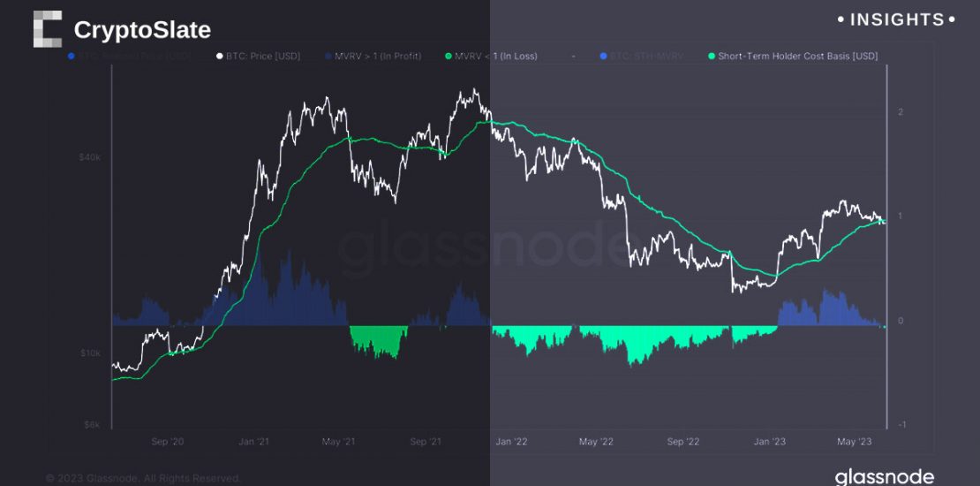980x486 pixels.
Task: Click the Sep '20 date on x-axis
Action: point(167,441)
